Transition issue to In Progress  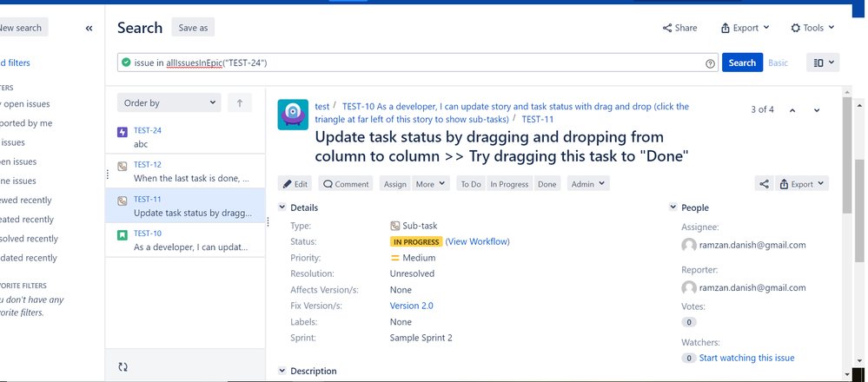click(x=509, y=184)
